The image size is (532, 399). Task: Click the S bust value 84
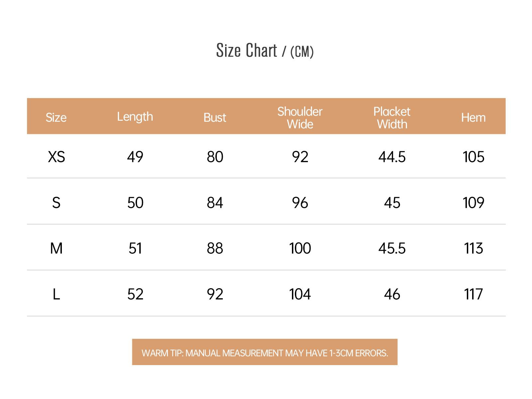pyautogui.click(x=215, y=202)
